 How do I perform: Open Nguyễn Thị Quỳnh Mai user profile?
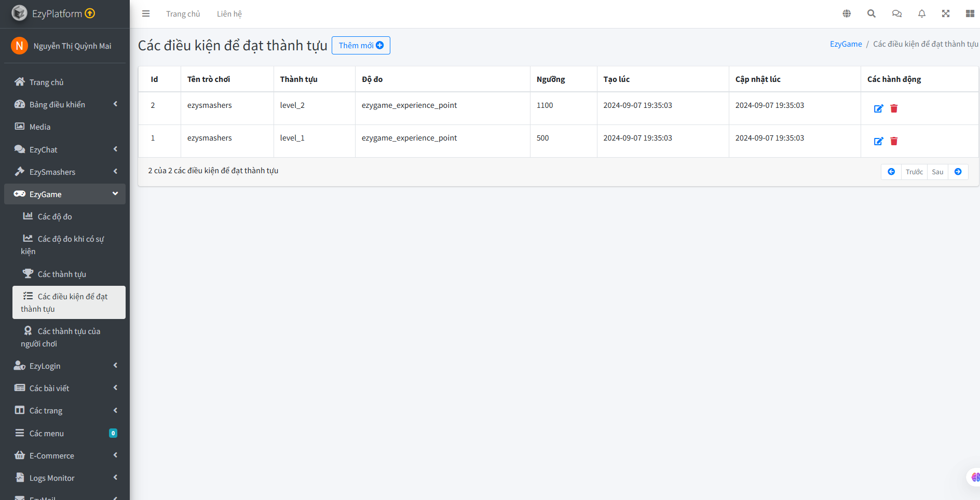pos(72,46)
